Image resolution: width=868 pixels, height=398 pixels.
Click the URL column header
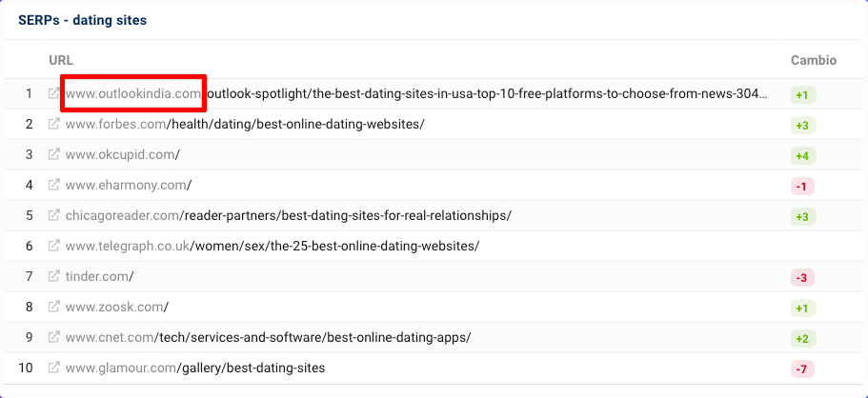coord(60,60)
